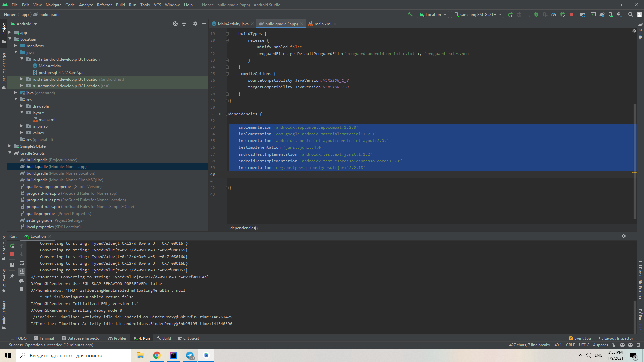Click the editor vertical scrollbar
644x362 pixels.
click(635, 161)
